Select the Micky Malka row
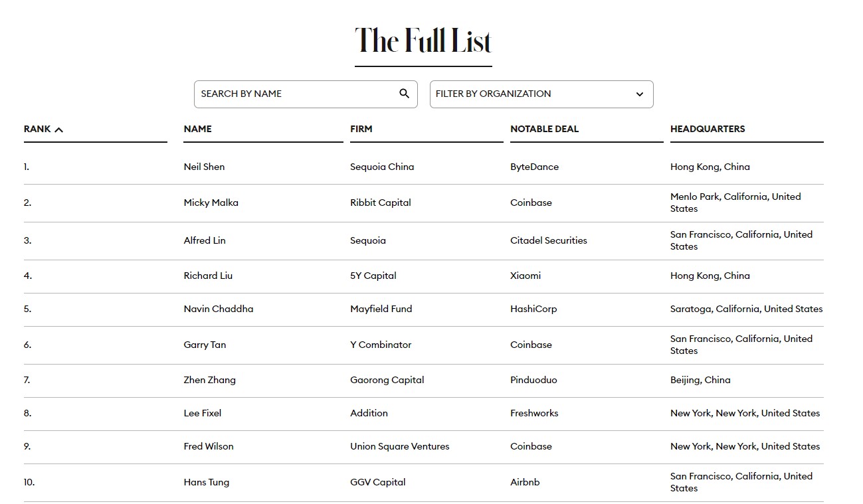This screenshot has height=504, width=863. pyautogui.click(x=424, y=203)
